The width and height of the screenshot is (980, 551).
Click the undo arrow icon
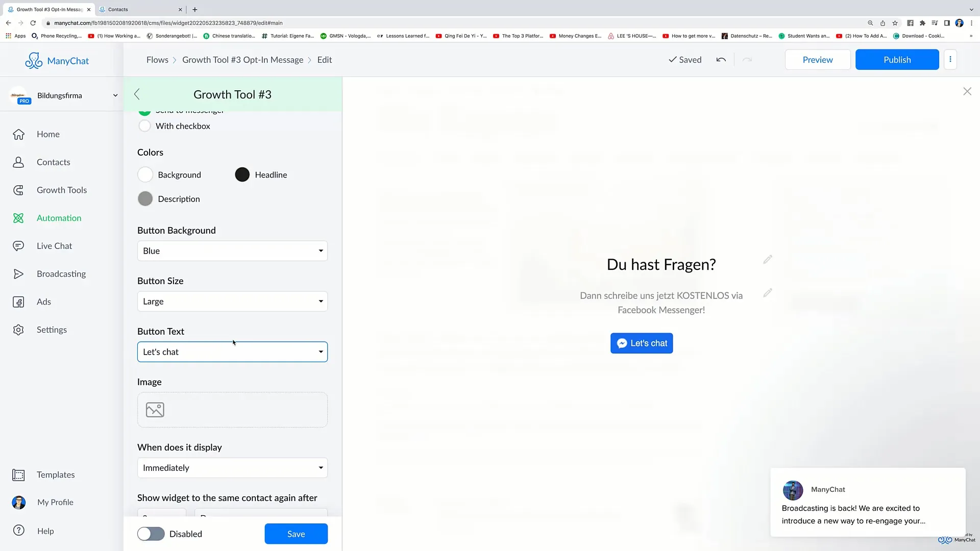pos(722,60)
